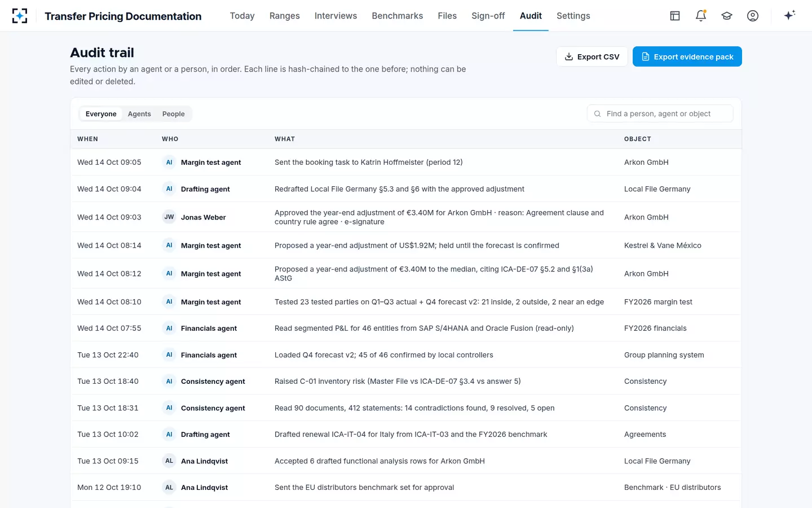Click the WHEN column header
Viewport: 812px width, 508px height.
(x=87, y=139)
